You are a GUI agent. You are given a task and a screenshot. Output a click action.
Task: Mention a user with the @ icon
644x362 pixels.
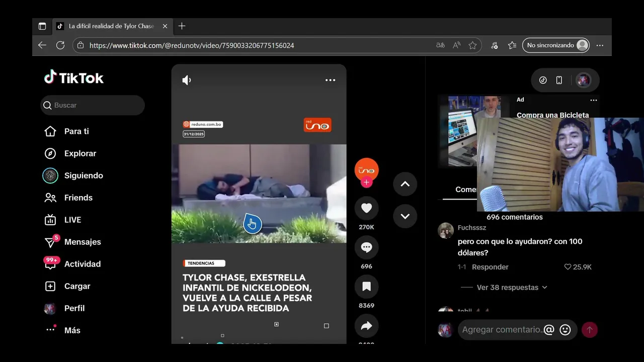(549, 330)
